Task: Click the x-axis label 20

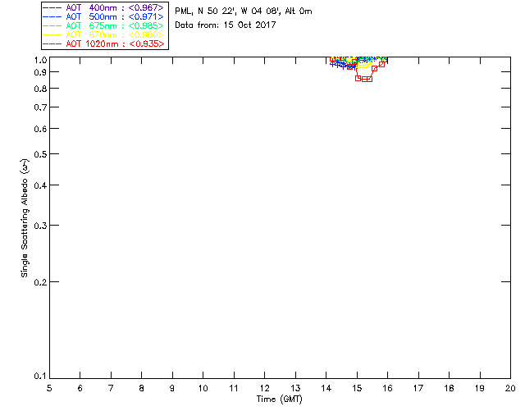Action: coord(510,389)
